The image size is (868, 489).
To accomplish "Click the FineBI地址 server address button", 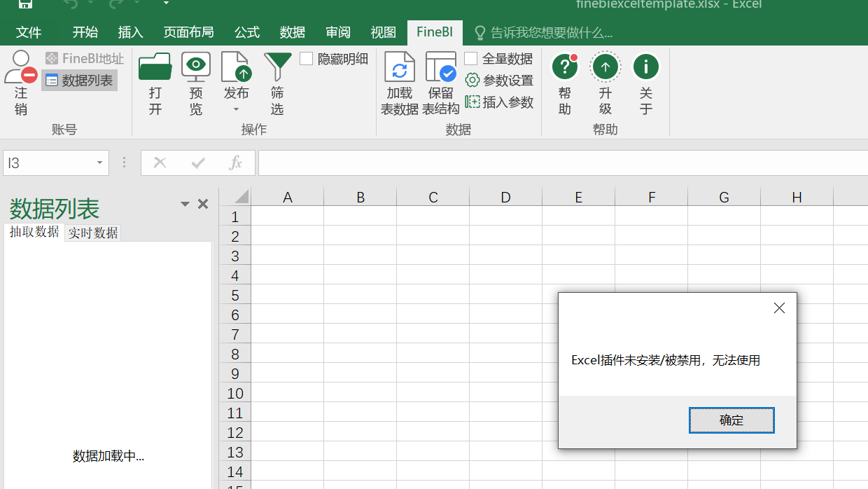I will pos(84,59).
